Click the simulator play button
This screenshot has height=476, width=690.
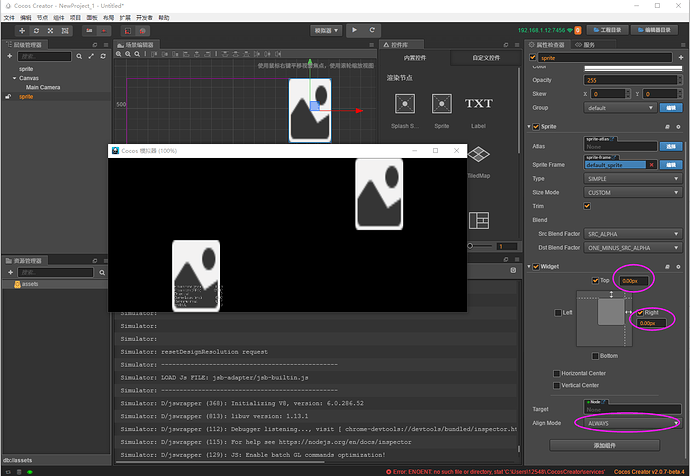354,30
